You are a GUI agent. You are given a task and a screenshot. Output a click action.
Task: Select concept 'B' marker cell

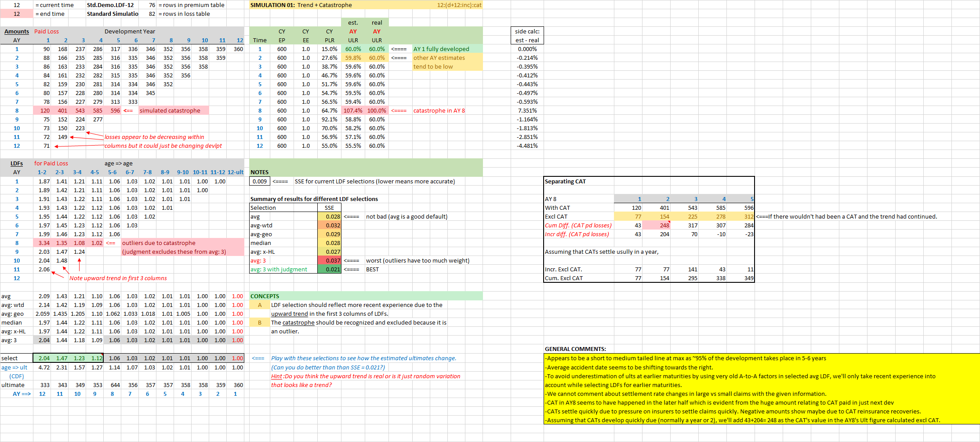[x=260, y=322]
